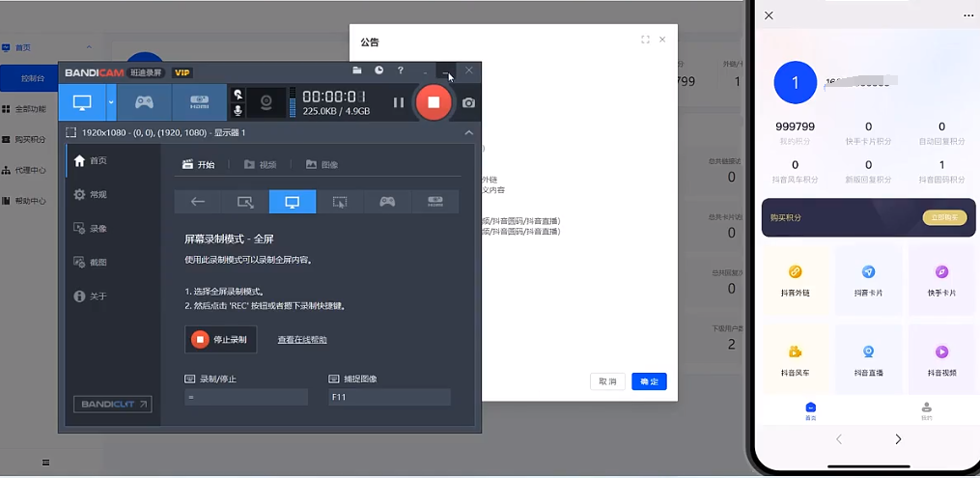Collapse the 首页 menu in web sidebar
The width and height of the screenshot is (980, 478).
point(89,47)
